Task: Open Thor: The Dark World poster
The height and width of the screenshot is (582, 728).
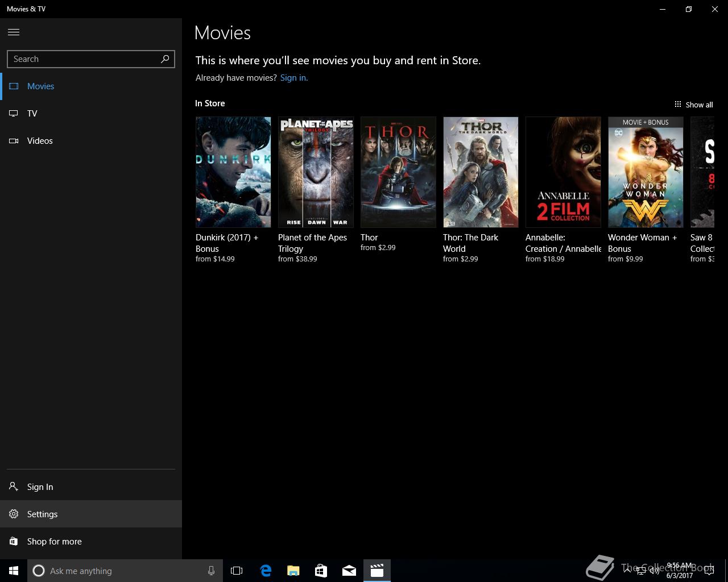Action: point(481,172)
